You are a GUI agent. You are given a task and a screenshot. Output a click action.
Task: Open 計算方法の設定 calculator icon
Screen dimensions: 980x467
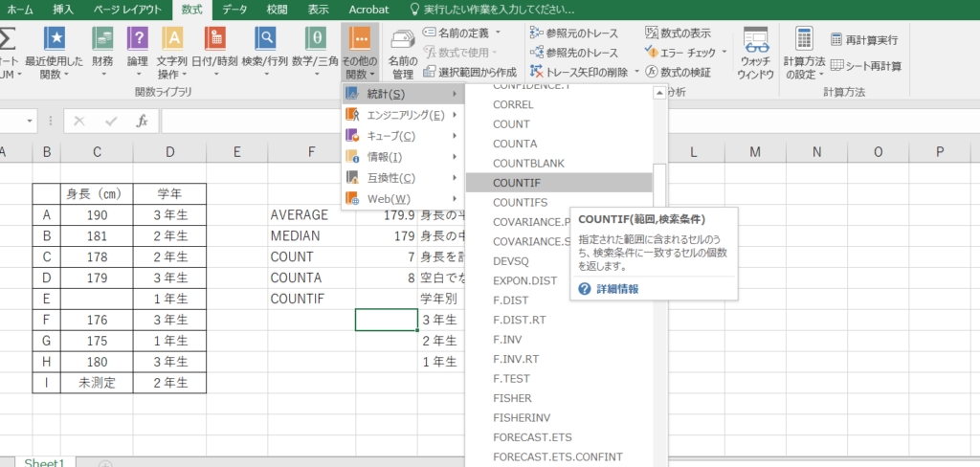804,39
